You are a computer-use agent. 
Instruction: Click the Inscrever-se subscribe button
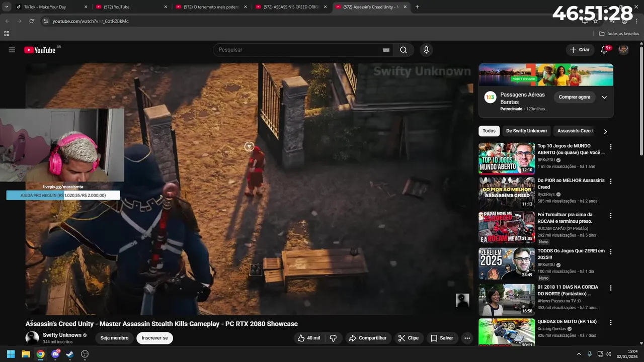point(154,338)
